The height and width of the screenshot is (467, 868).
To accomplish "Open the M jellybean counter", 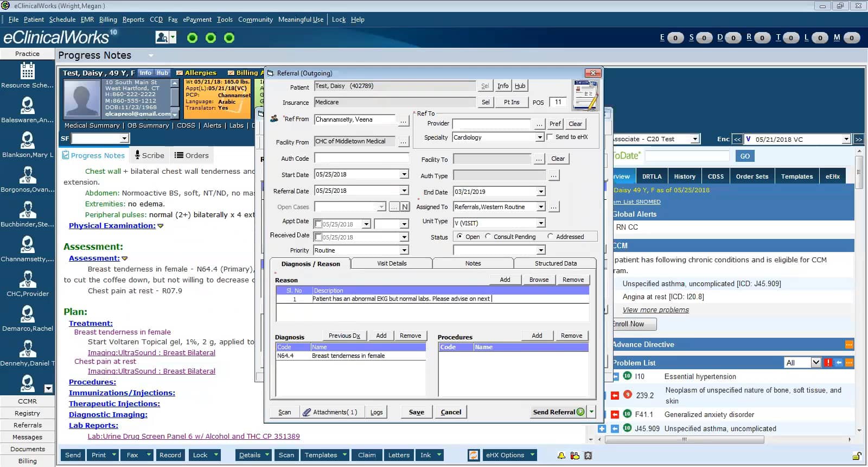I will tap(852, 37).
